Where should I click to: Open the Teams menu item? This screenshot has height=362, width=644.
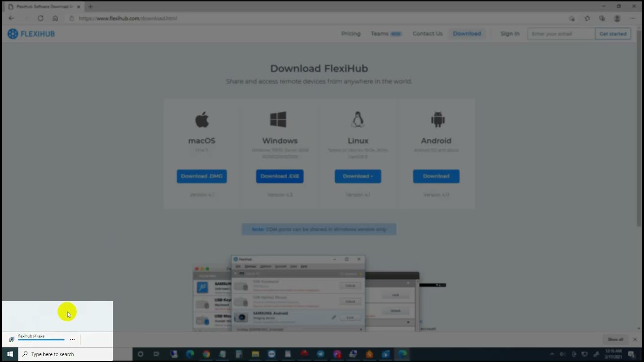[386, 34]
